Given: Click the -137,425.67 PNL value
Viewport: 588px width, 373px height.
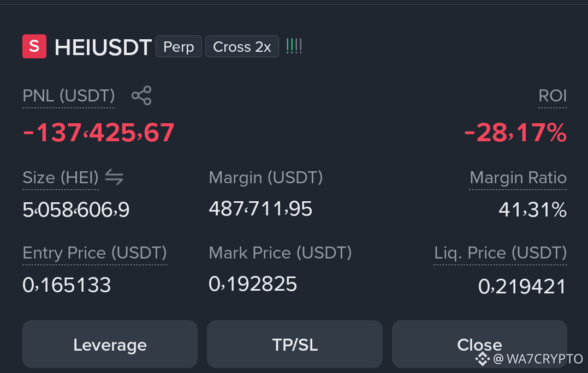Looking at the screenshot, I should 99,133.
